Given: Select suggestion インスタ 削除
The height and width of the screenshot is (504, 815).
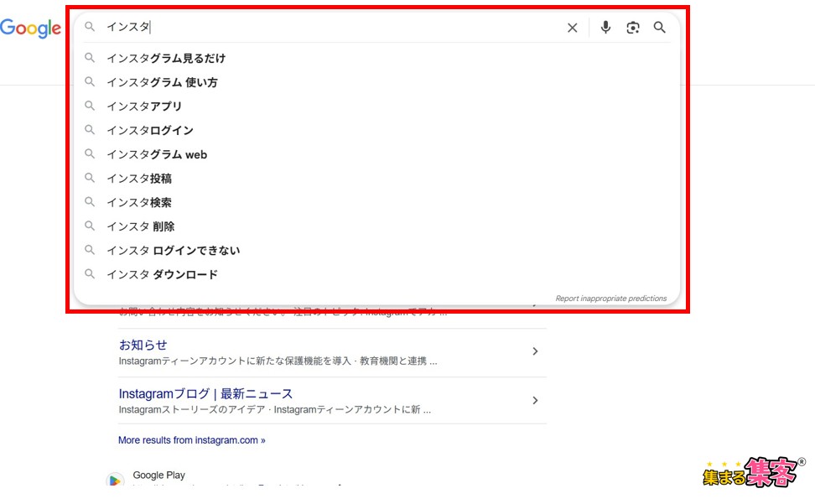Looking at the screenshot, I should pyautogui.click(x=141, y=226).
